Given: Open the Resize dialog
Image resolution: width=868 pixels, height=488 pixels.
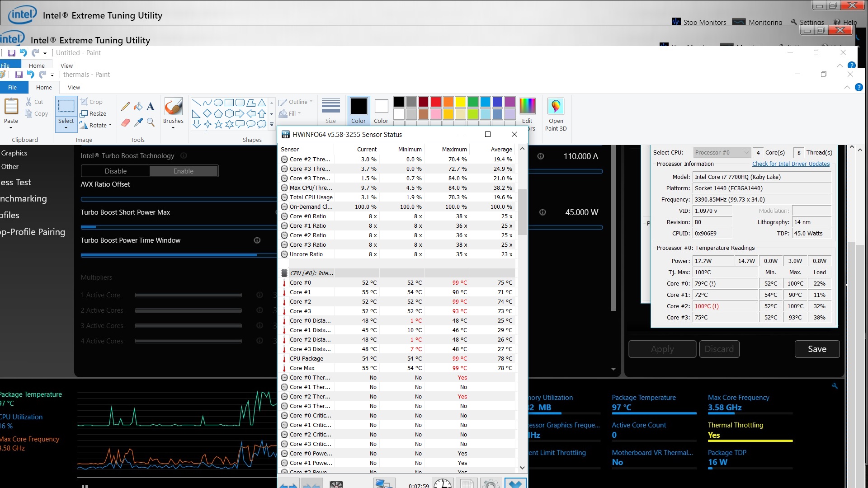Looking at the screenshot, I should click(93, 113).
